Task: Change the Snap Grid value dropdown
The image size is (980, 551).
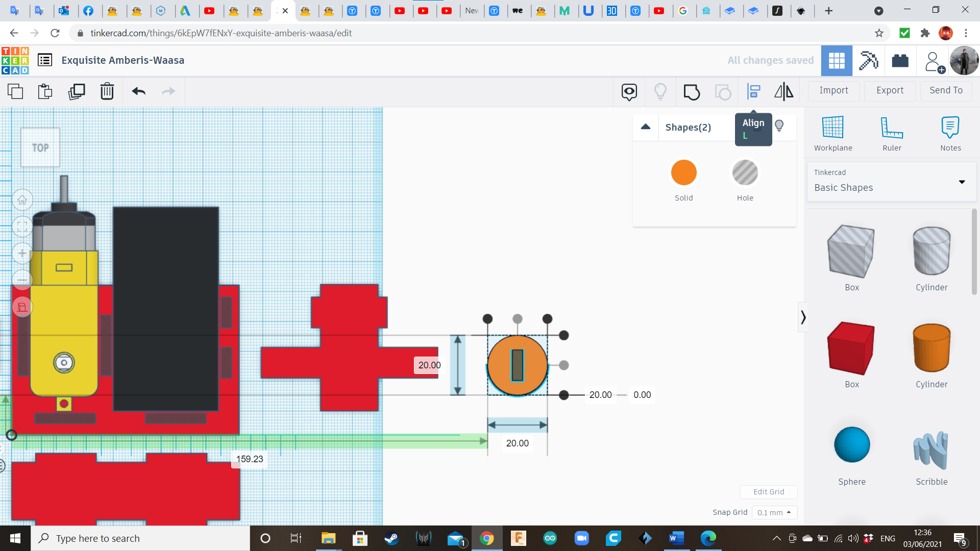Action: 774,512
